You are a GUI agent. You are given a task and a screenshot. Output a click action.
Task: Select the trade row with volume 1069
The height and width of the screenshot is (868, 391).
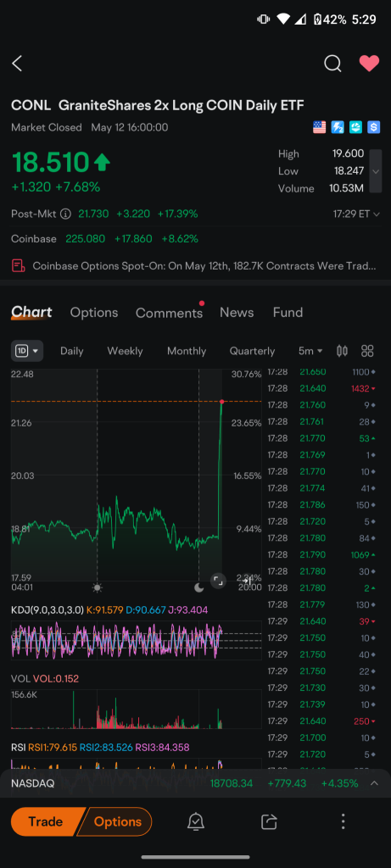pyautogui.click(x=321, y=554)
